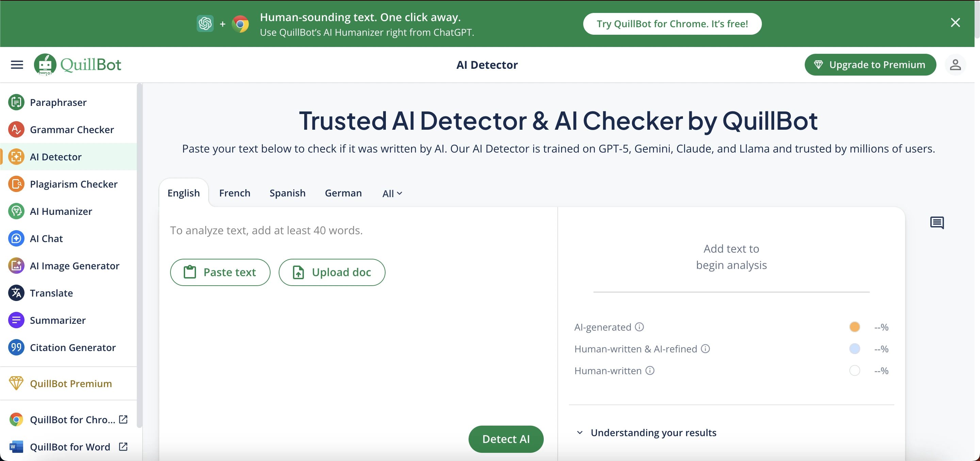Screen dimensions: 980x461
Task: Click the orange AI-generated color dot
Action: tap(854, 327)
